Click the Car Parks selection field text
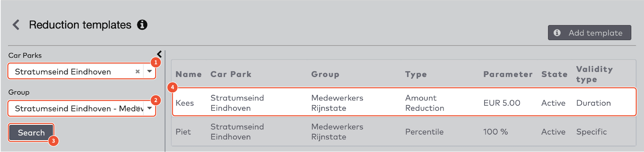The image size is (644, 152). (63, 72)
